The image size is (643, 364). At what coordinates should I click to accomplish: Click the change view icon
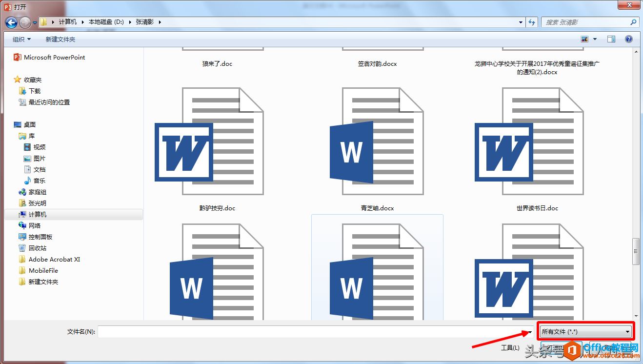click(x=584, y=39)
